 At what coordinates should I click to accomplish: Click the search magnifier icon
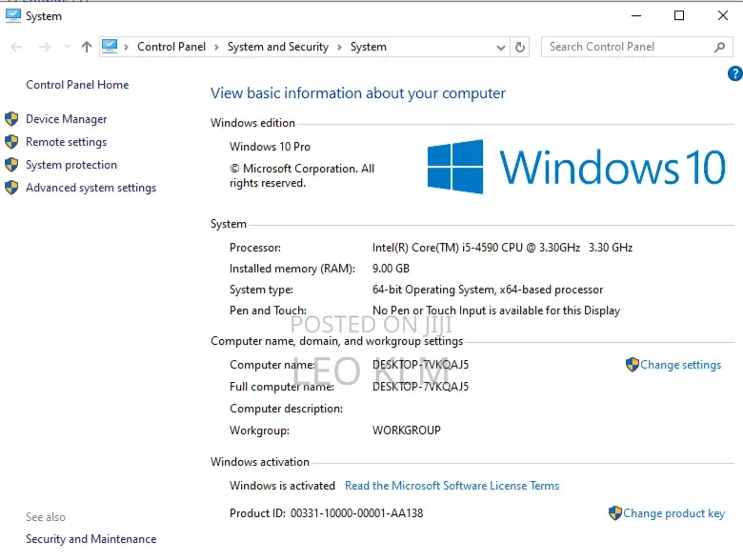[719, 47]
